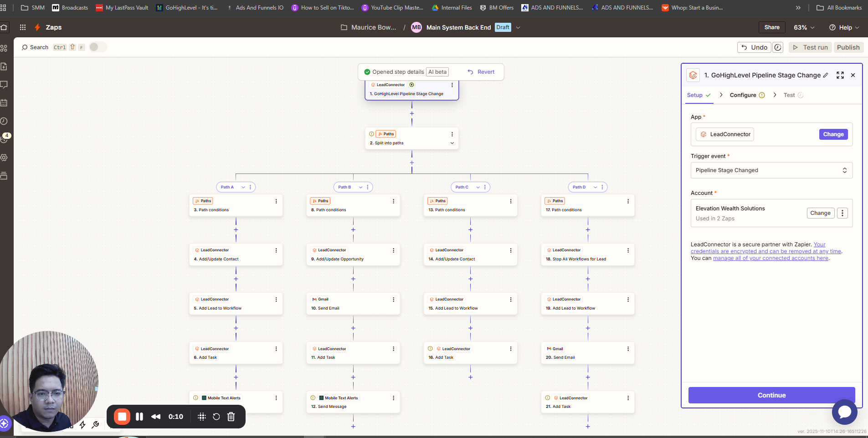
Task: Delete the recording with trash icon
Action: (231, 417)
